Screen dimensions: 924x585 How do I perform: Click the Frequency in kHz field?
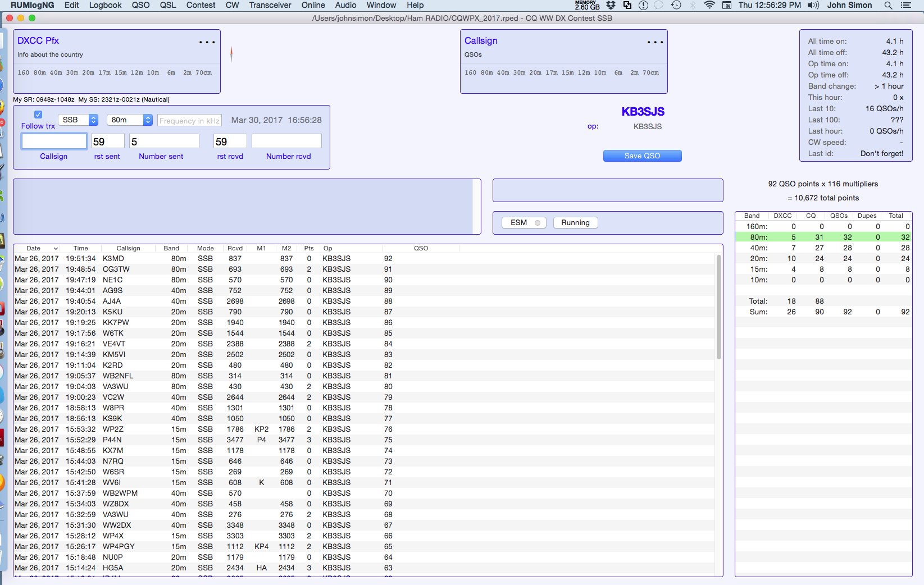click(x=189, y=121)
